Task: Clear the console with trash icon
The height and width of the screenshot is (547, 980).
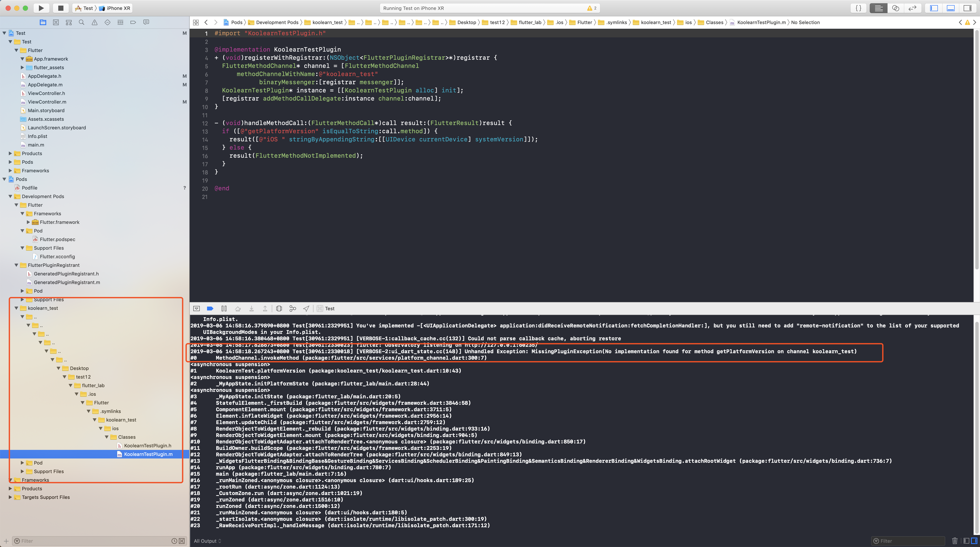Action: 954,541
